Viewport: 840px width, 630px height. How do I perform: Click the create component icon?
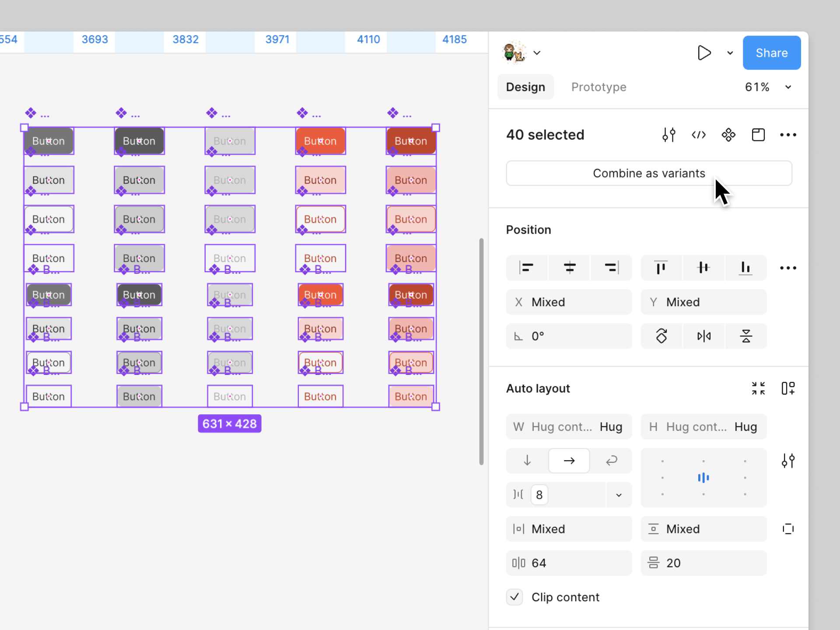(728, 135)
